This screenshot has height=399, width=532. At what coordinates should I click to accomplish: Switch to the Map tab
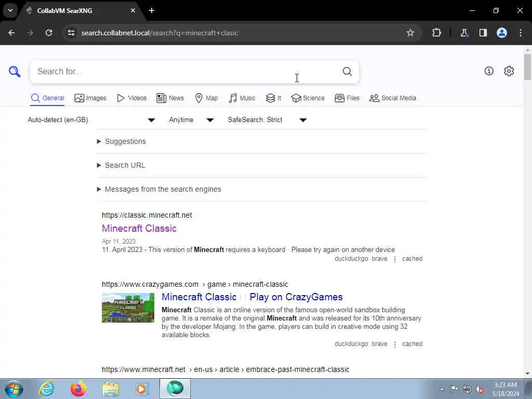point(206,98)
